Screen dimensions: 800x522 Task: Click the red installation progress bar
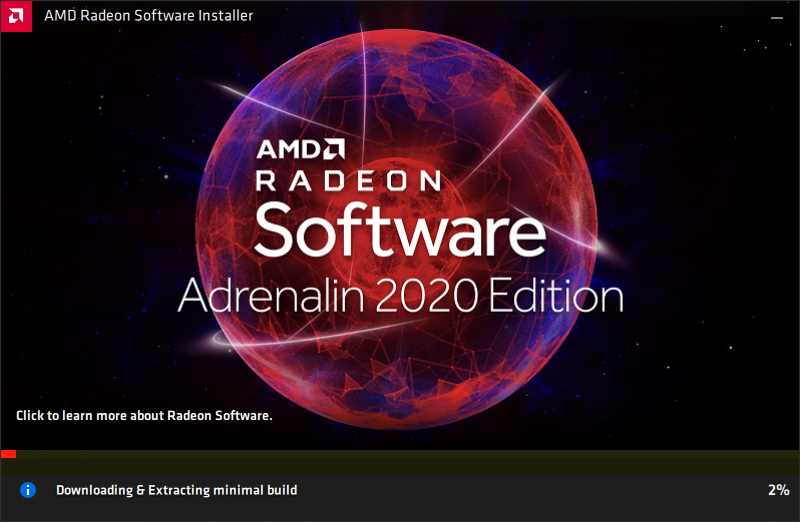click(x=8, y=454)
